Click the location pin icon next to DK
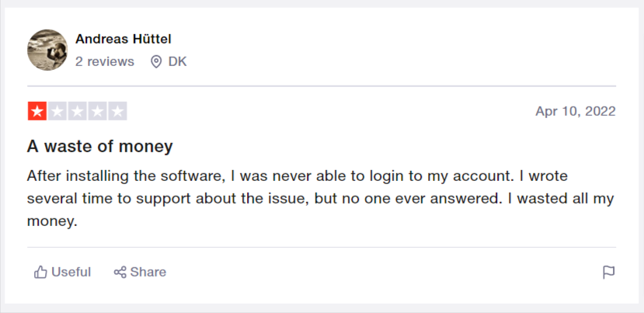Image resolution: width=644 pixels, height=313 pixels. coord(156,62)
